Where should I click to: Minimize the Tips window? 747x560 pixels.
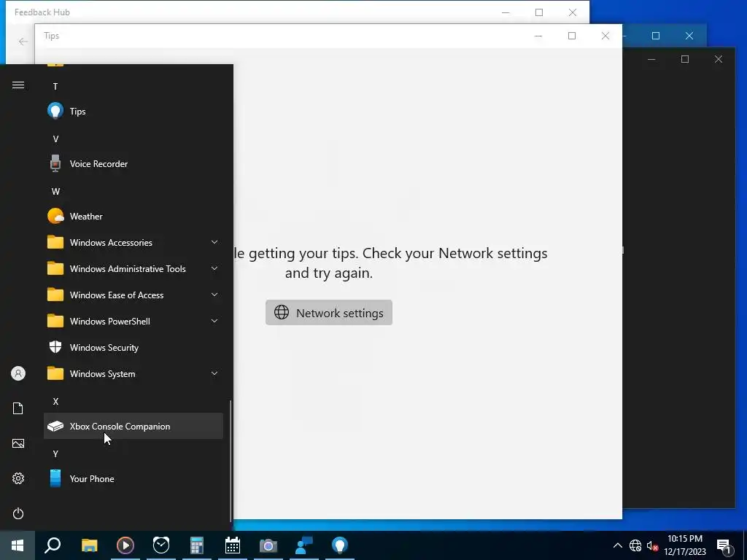click(x=538, y=36)
